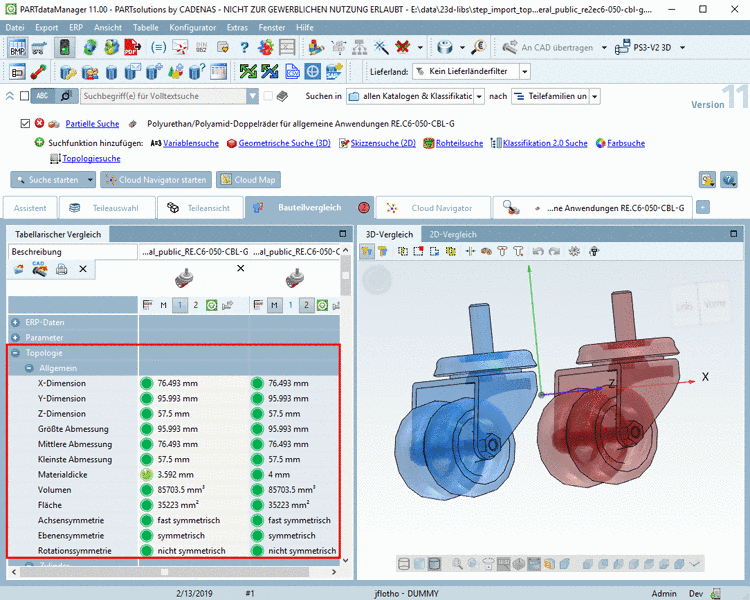Toggle the 2 button of second part column
The image size is (750, 600).
click(x=307, y=305)
